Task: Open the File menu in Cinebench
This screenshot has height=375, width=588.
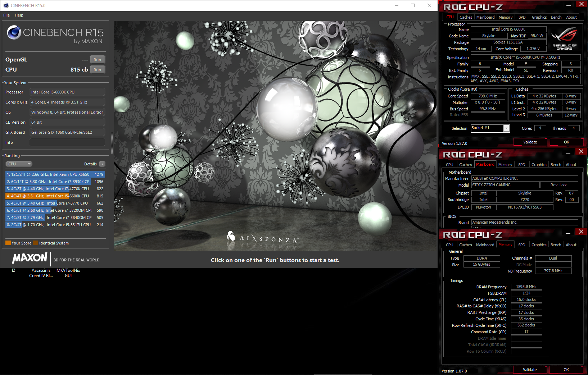Action: pos(6,15)
